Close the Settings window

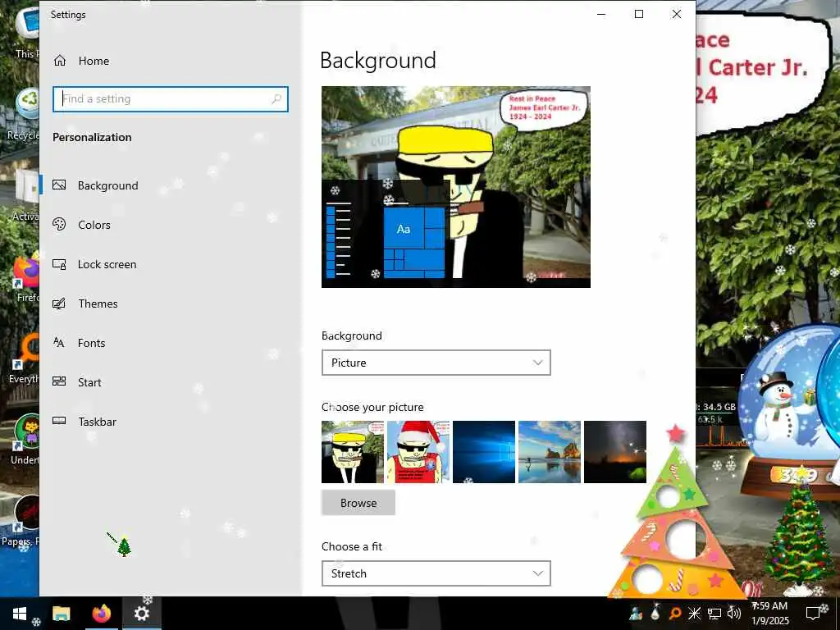click(x=677, y=15)
